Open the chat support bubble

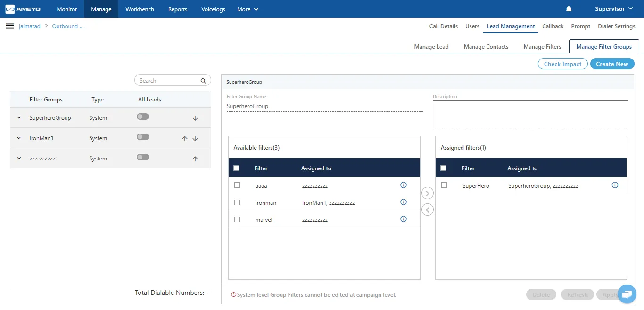[627, 294]
